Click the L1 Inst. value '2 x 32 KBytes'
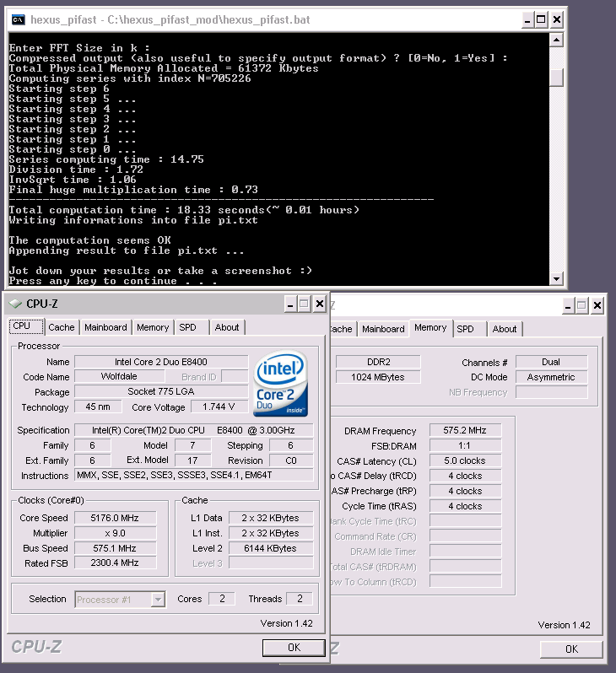616x673 pixels. click(271, 533)
